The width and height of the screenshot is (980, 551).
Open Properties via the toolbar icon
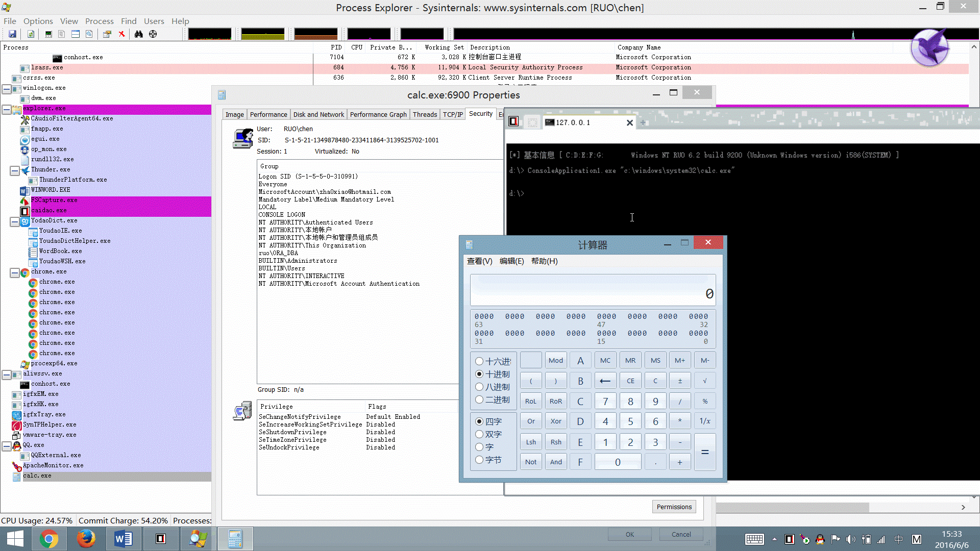coord(107,34)
